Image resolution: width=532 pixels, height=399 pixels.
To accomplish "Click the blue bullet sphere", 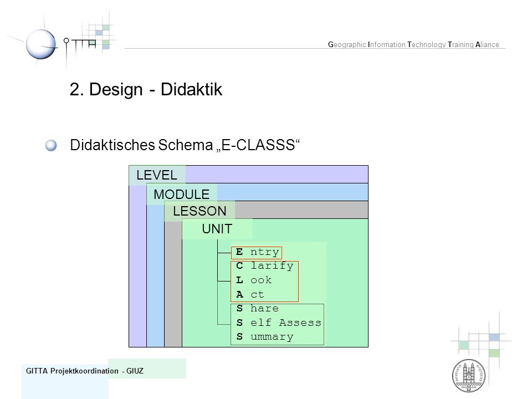I will [x=51, y=145].
